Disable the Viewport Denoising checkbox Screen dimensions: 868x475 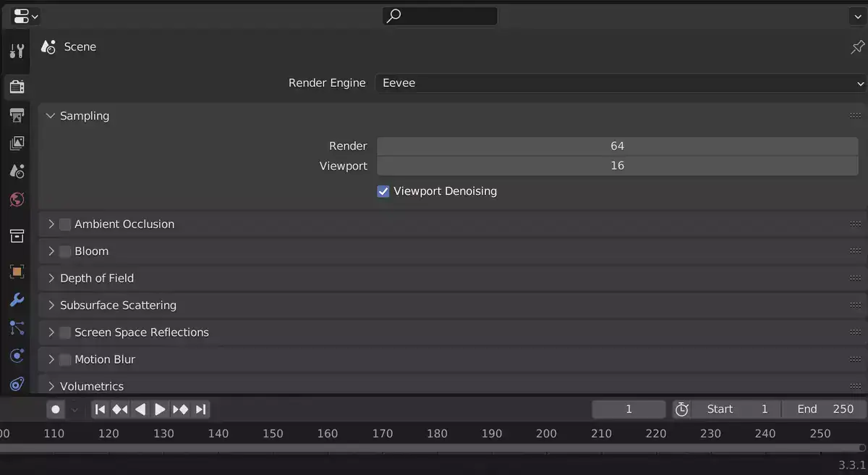383,192
